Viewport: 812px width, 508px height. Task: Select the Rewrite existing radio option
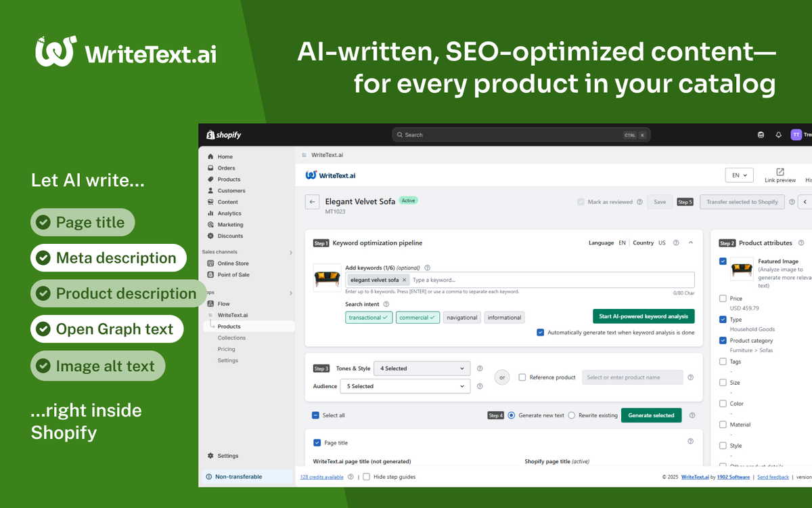[x=572, y=415]
